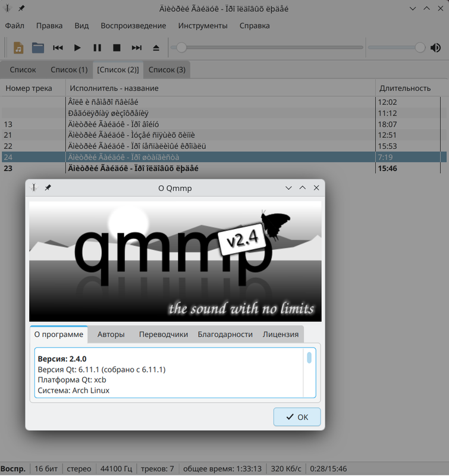Click the 15:46 duration of track 23

click(x=387, y=168)
